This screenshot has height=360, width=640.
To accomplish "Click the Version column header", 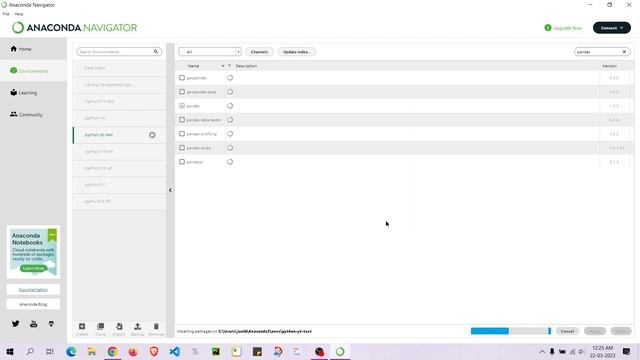I will [609, 66].
